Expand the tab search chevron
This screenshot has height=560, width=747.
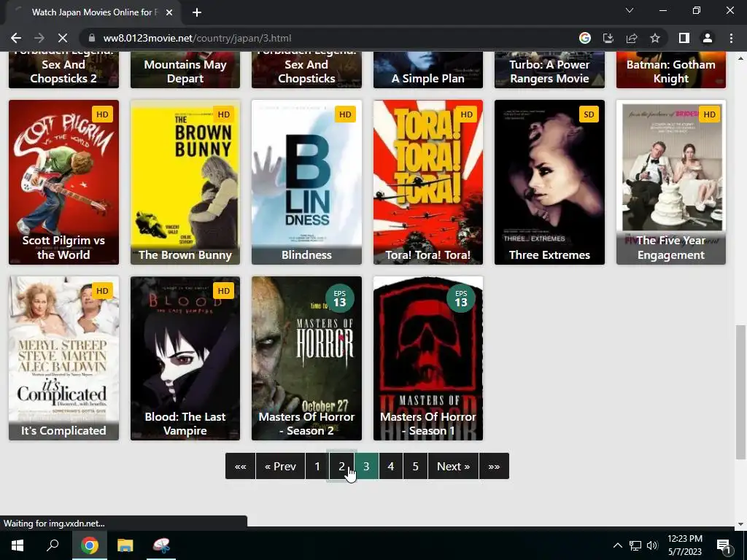click(x=630, y=10)
